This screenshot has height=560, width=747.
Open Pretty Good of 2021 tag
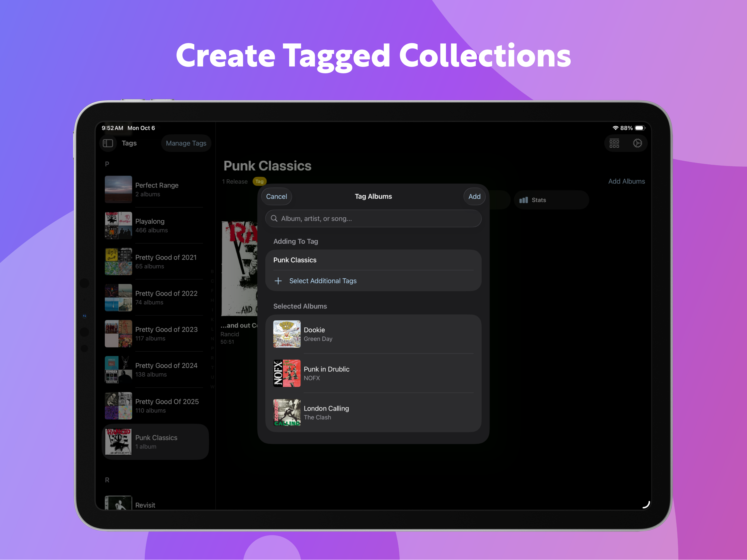point(155,262)
